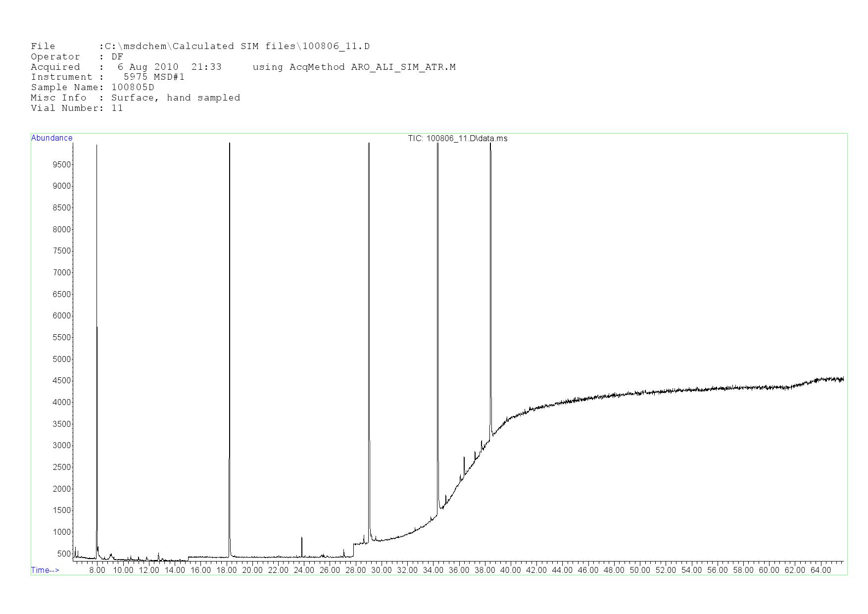This screenshot has height=614, width=868.
Task: Click the Acquired date 6 Aug 2010 text
Action: (x=147, y=67)
